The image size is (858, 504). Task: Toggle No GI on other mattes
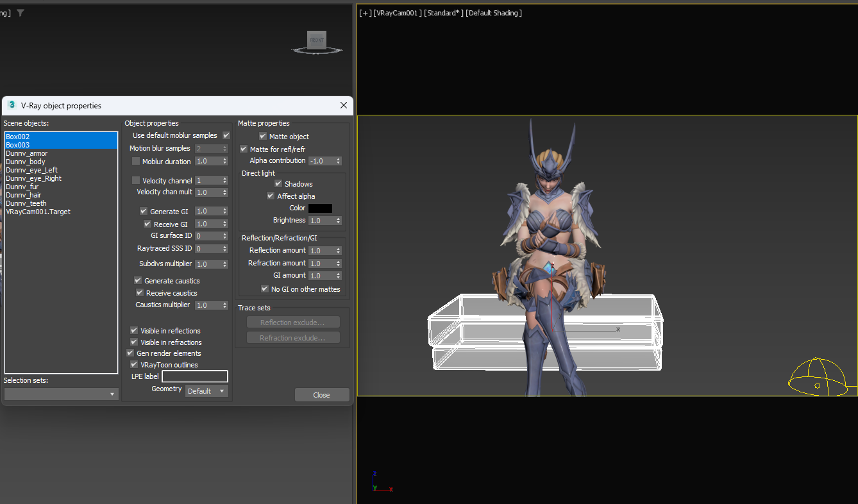(x=265, y=289)
